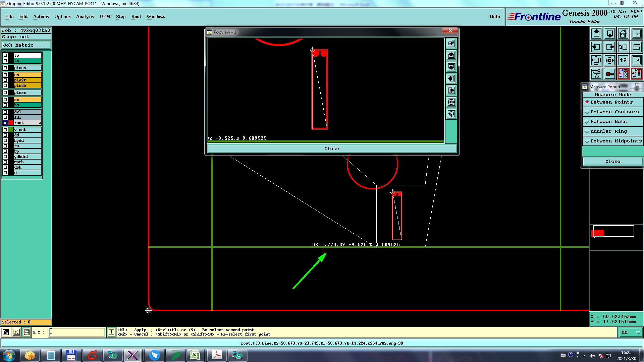Toggle display checkbox for drl layer
This screenshot has height=362, width=644.
[x=5, y=112]
